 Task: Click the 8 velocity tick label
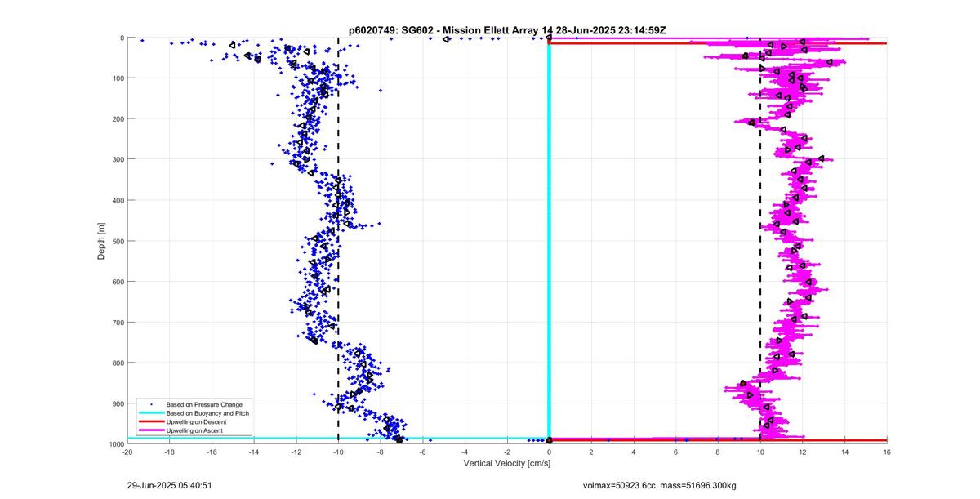tap(718, 452)
